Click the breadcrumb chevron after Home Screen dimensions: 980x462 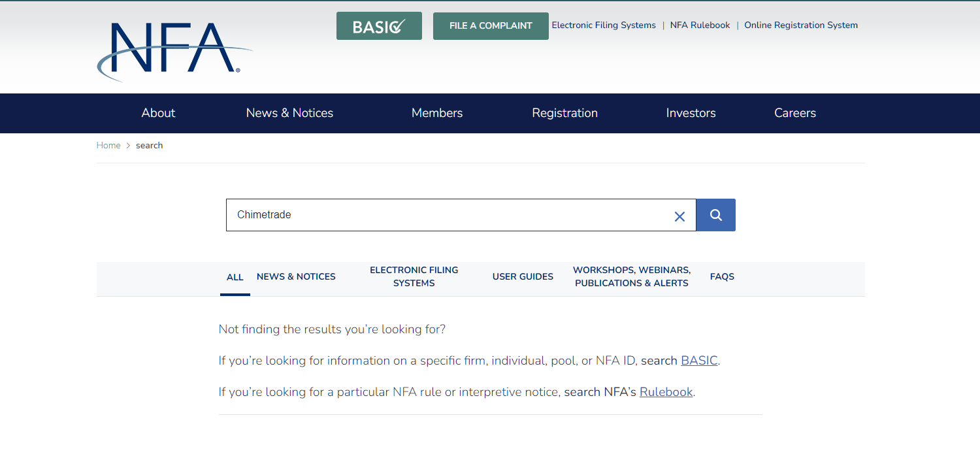pos(128,146)
